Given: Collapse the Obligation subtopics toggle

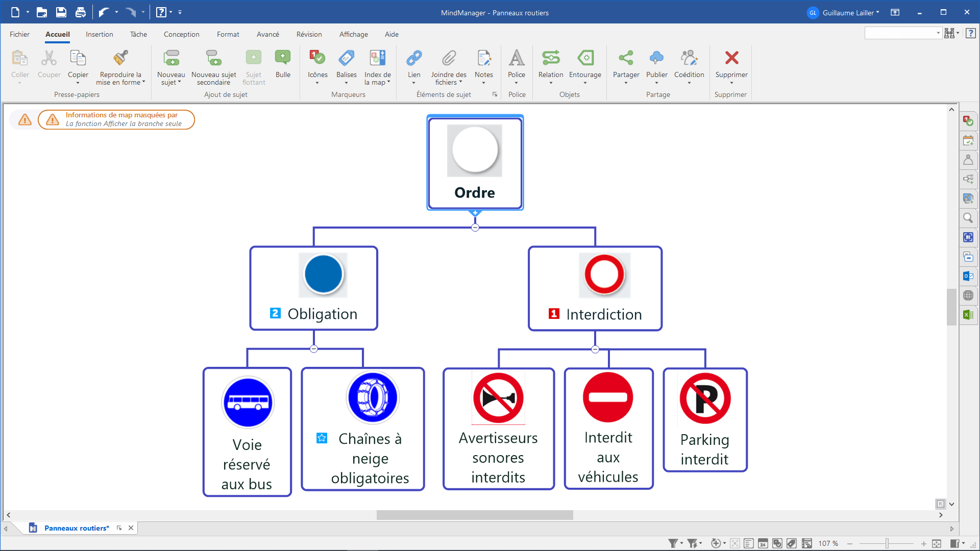Looking at the screenshot, I should (x=314, y=349).
